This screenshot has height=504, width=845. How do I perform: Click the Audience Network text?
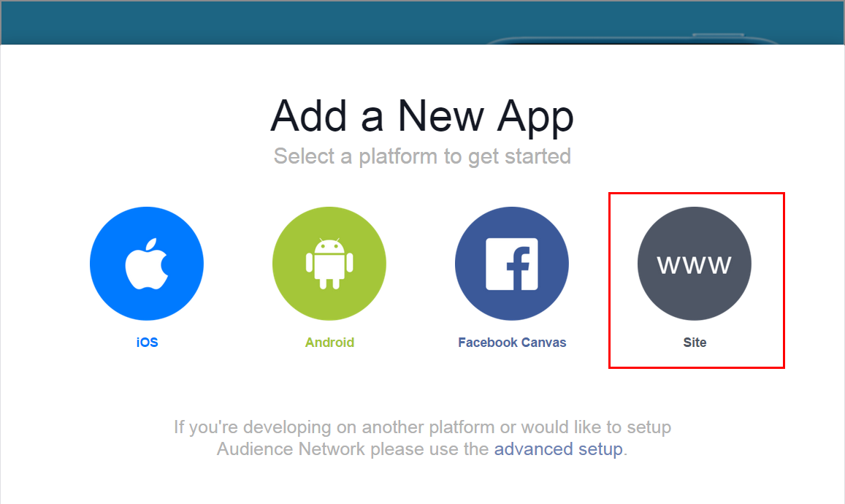[x=291, y=449]
